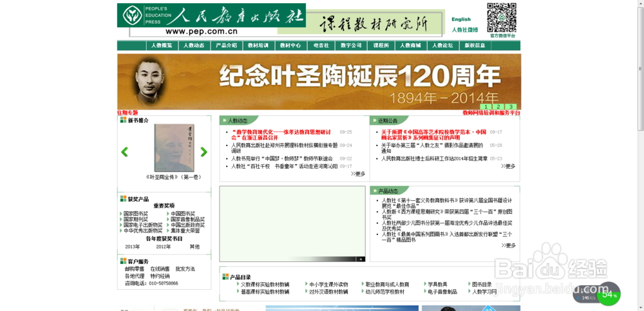The height and width of the screenshot is (311, 644).
Task: Open the 课程所 menu item
Action: tap(381, 46)
